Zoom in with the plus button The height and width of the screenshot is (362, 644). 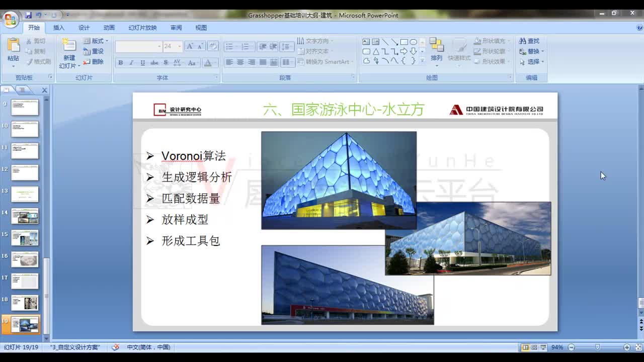pyautogui.click(x=627, y=347)
